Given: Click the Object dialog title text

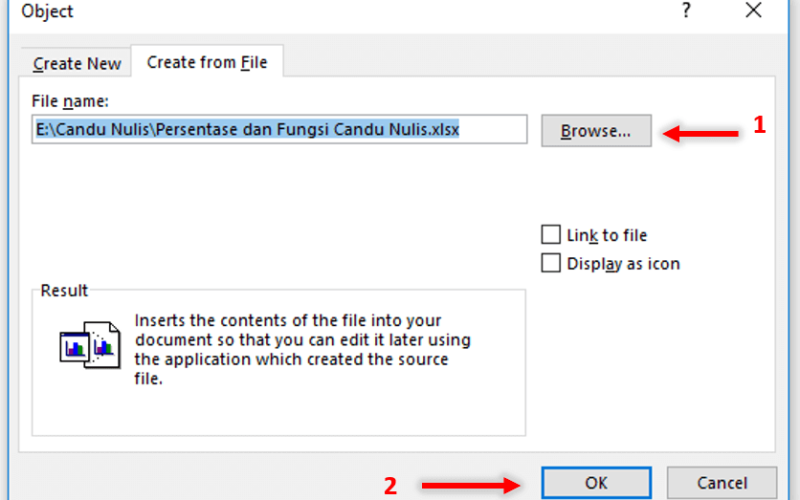Looking at the screenshot, I should click(47, 11).
